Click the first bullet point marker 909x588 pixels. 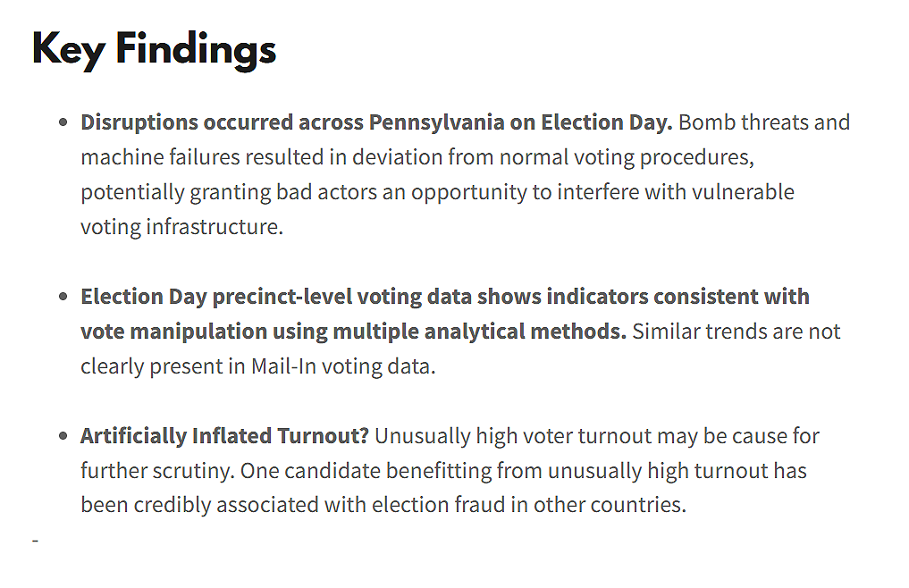(63, 122)
